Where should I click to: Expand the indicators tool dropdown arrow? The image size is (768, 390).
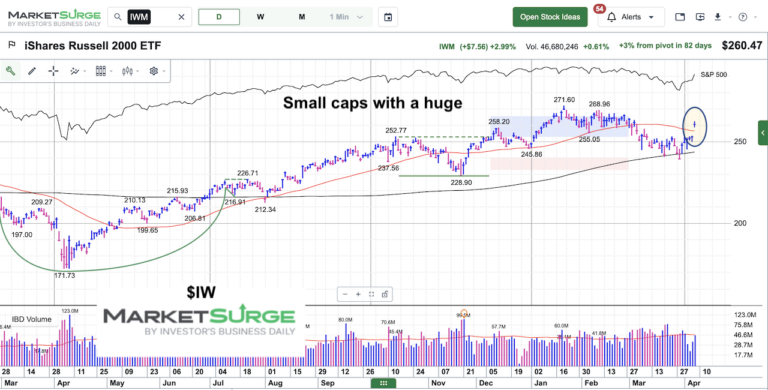pyautogui.click(x=85, y=72)
